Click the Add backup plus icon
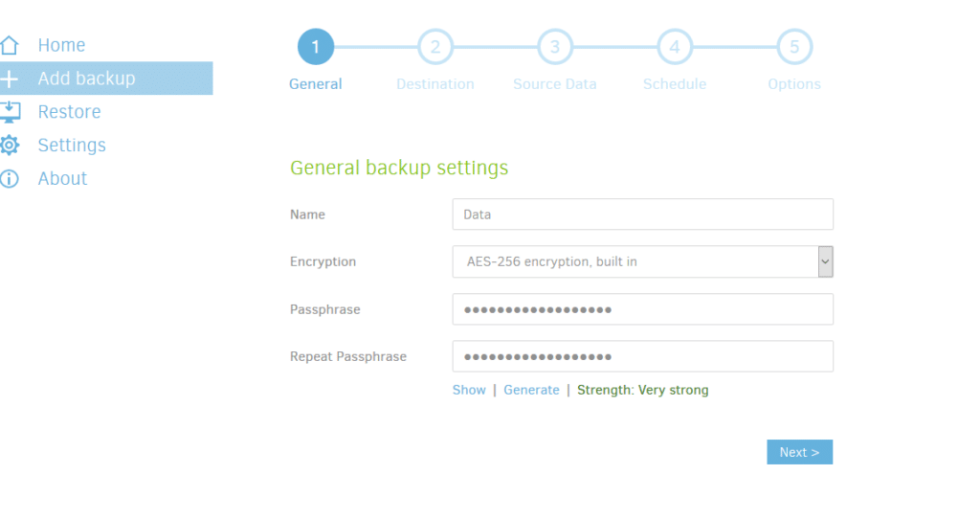Screen dimensions: 980x520 click(10, 79)
